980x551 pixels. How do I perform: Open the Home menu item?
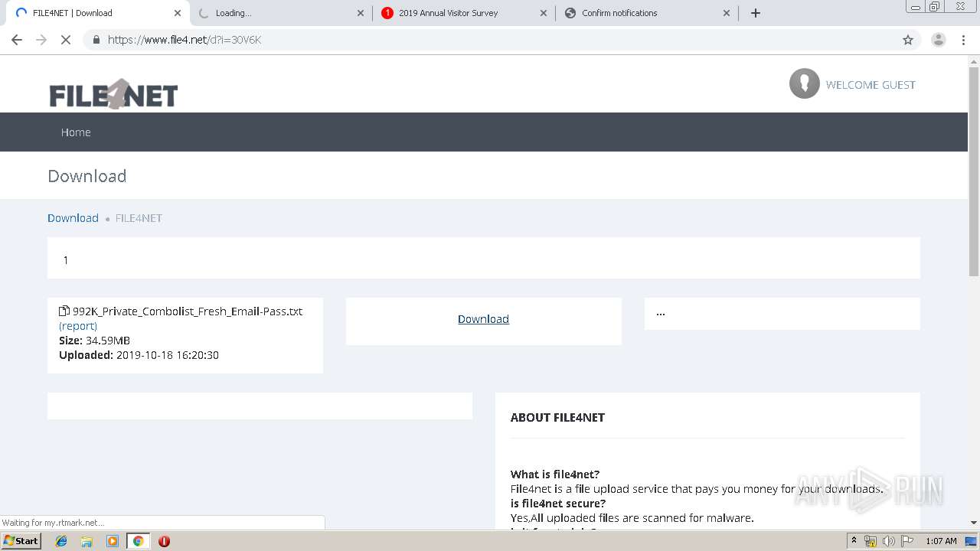[x=76, y=132]
